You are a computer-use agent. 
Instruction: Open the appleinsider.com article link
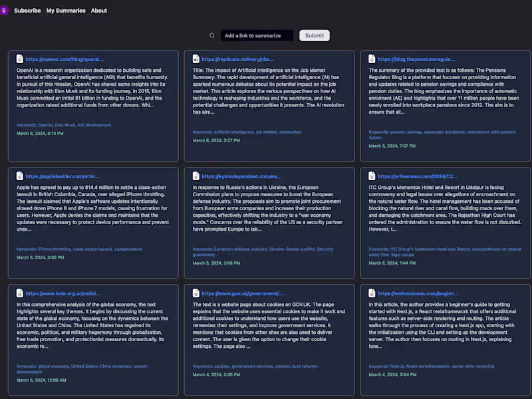tap(63, 176)
